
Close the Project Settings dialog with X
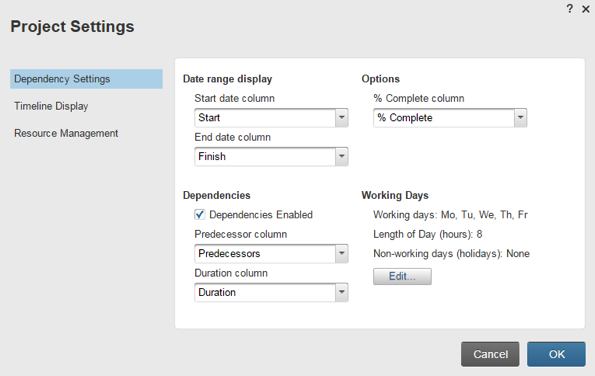point(586,9)
